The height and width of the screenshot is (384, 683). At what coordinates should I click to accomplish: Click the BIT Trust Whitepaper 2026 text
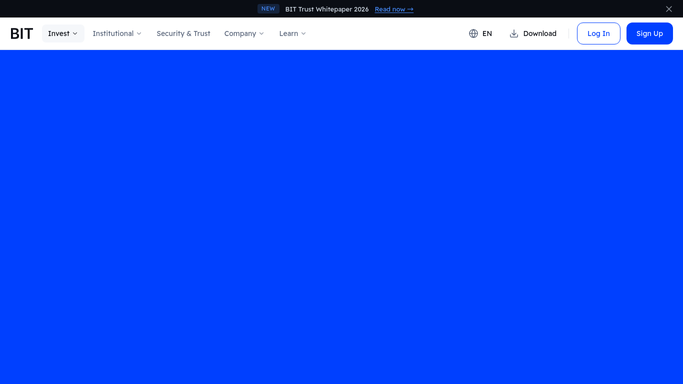tap(327, 9)
